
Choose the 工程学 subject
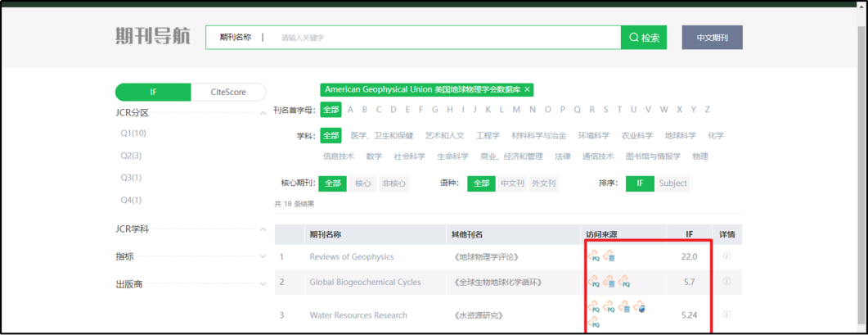(488, 135)
